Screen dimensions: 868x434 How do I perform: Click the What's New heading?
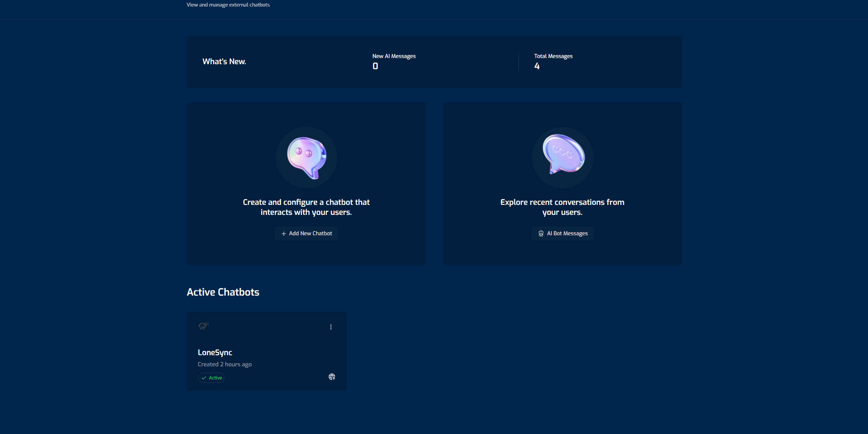coord(224,62)
